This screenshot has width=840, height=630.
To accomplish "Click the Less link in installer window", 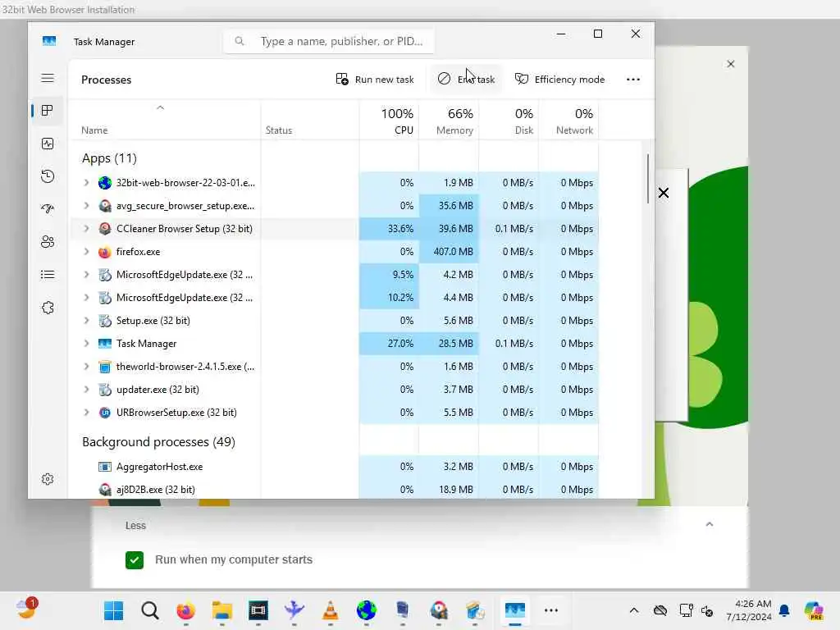I will 135,526.
